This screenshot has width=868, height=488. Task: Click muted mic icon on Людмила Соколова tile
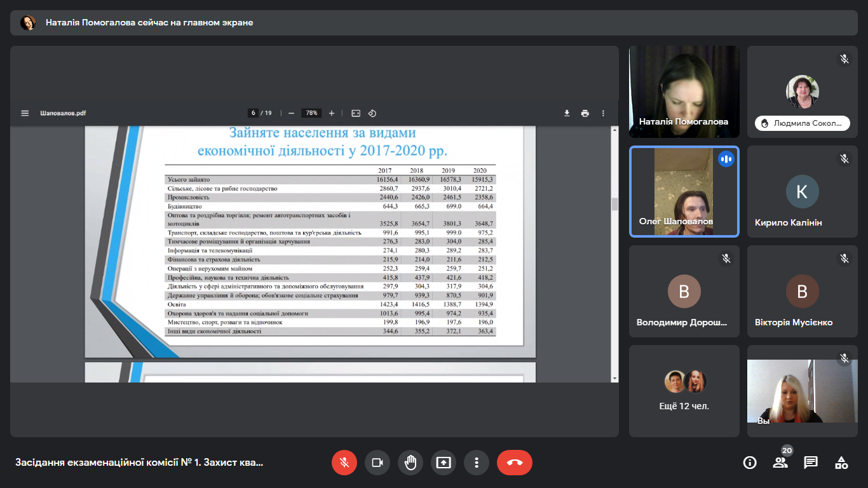(844, 59)
